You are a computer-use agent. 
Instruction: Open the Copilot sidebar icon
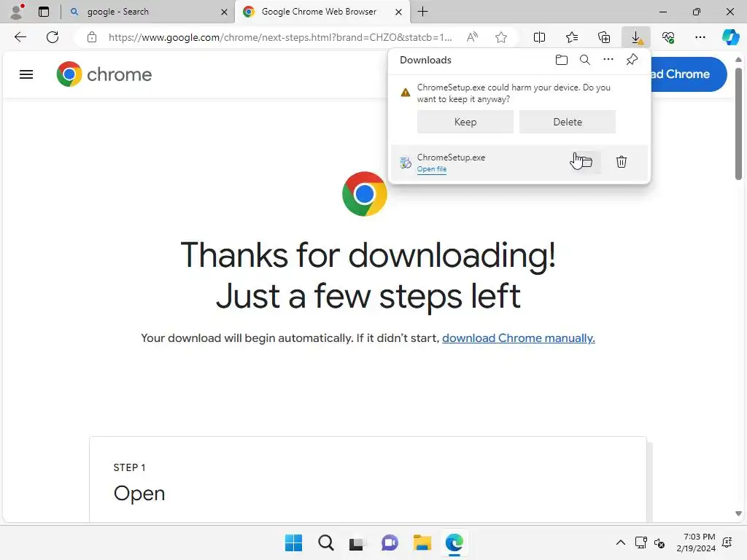(730, 37)
